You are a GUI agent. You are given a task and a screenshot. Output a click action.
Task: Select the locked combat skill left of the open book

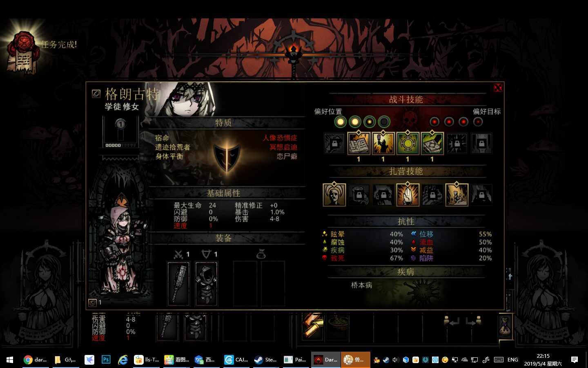pyautogui.click(x=334, y=143)
